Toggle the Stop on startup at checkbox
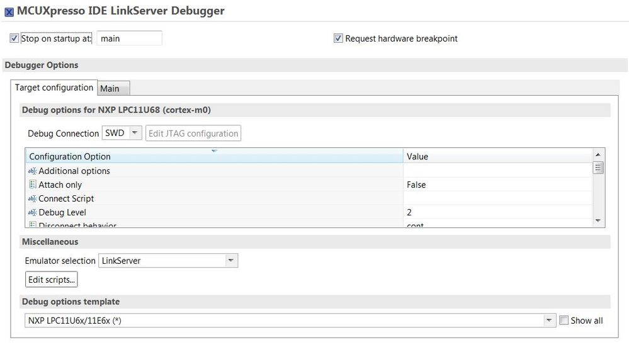This screenshot has width=629, height=364. (x=14, y=38)
